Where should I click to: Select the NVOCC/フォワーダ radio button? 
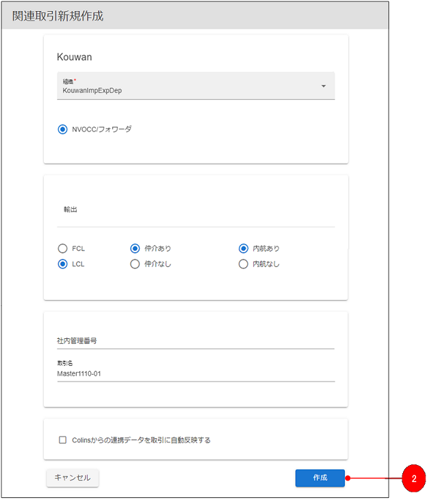[63, 129]
